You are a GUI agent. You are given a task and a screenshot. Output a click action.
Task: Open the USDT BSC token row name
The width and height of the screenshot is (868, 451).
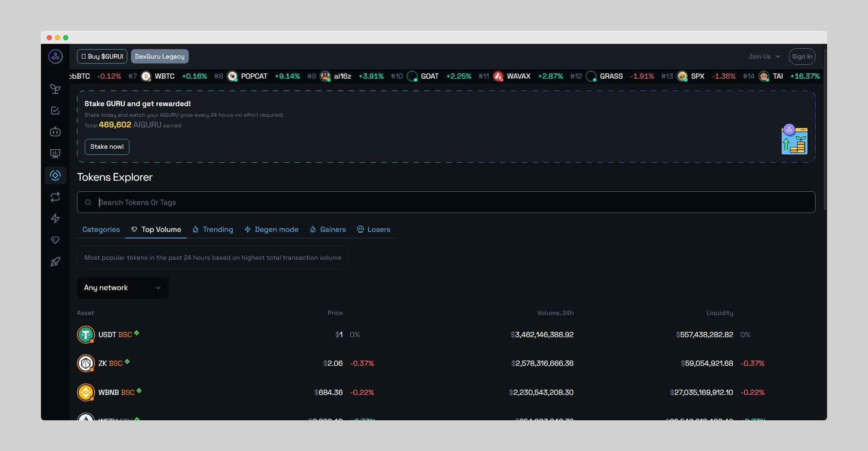(x=115, y=335)
